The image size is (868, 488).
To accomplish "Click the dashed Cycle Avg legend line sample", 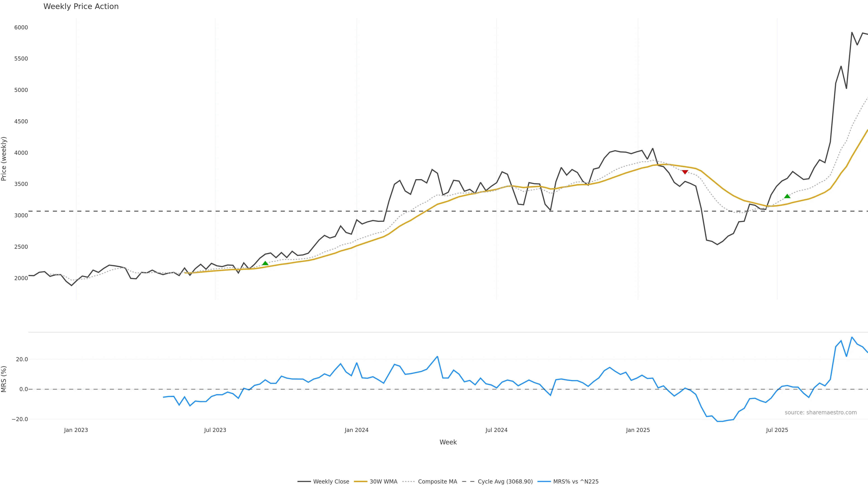I will pyautogui.click(x=468, y=482).
